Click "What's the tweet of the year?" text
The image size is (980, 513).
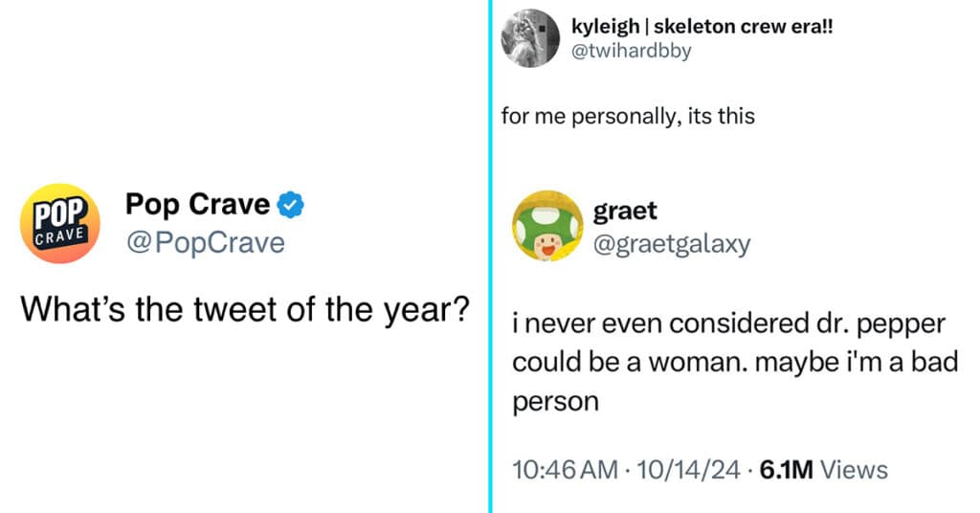click(245, 309)
